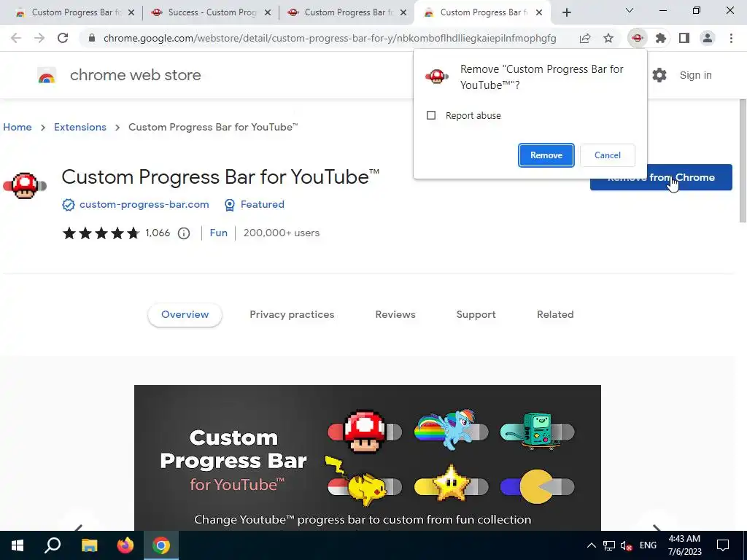Close the third Custom Progress Bar tab
Image resolution: width=747 pixels, height=560 pixels.
click(x=403, y=12)
